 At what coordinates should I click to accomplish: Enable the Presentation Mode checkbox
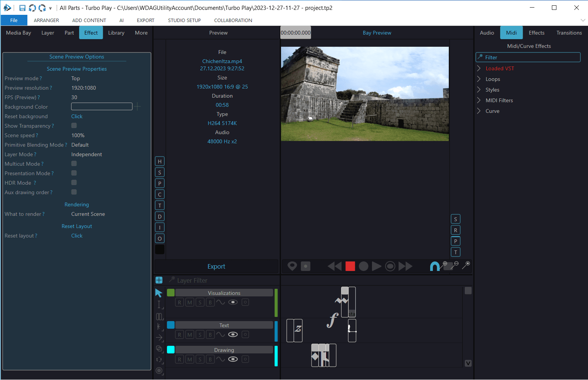74,173
